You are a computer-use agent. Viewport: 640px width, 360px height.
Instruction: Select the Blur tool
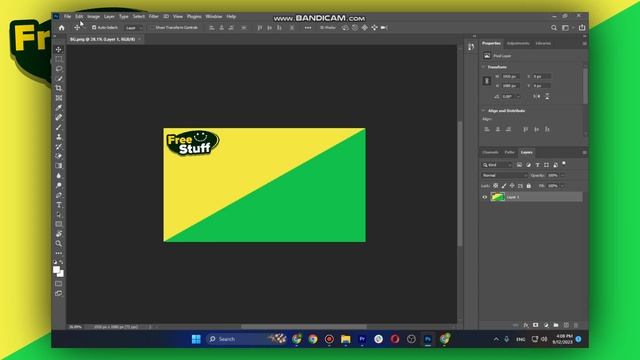(59, 176)
